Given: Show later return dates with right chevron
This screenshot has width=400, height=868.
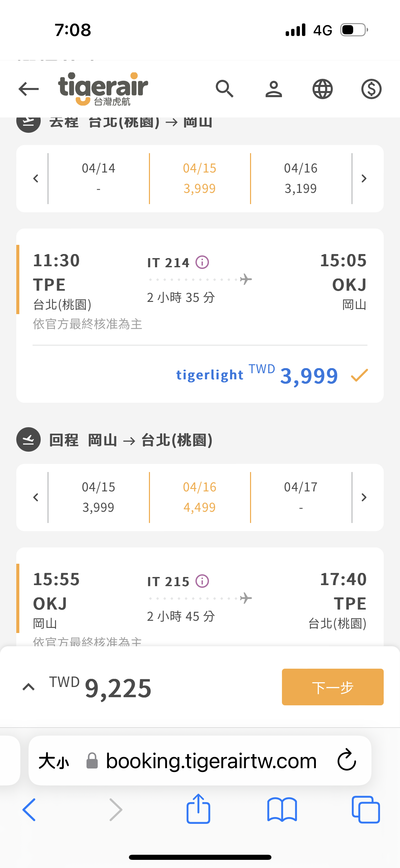Looking at the screenshot, I should pos(364,497).
